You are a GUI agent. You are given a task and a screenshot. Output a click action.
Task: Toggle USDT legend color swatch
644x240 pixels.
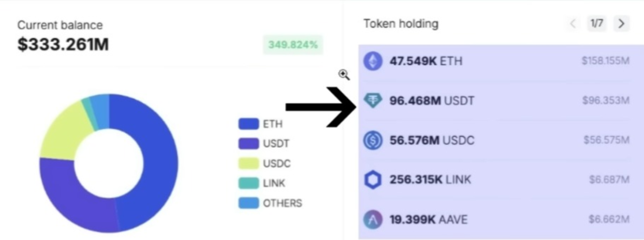click(x=249, y=143)
